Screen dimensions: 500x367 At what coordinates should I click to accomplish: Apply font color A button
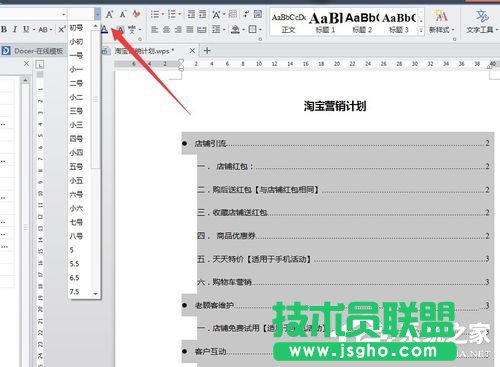pyautogui.click(x=104, y=29)
